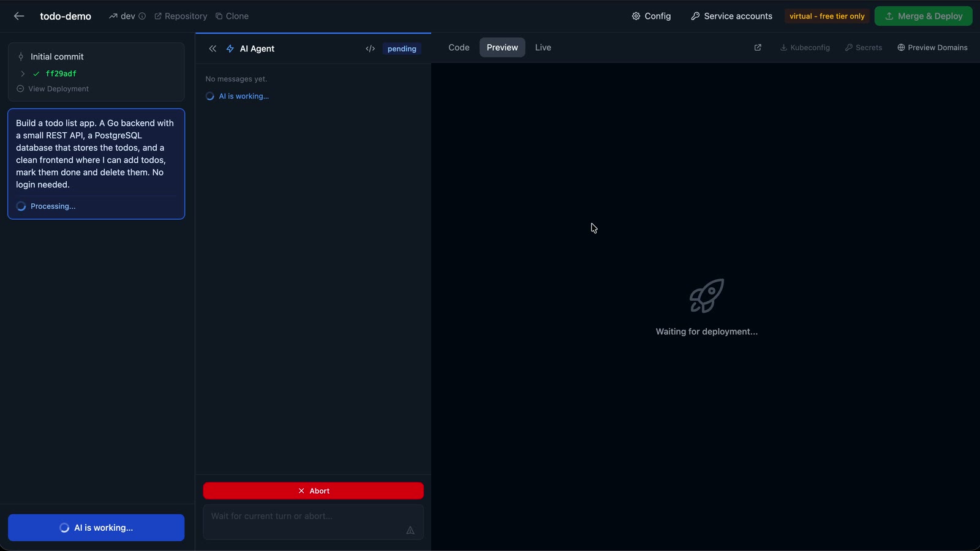Click the AI is working status in chat

[x=244, y=96]
